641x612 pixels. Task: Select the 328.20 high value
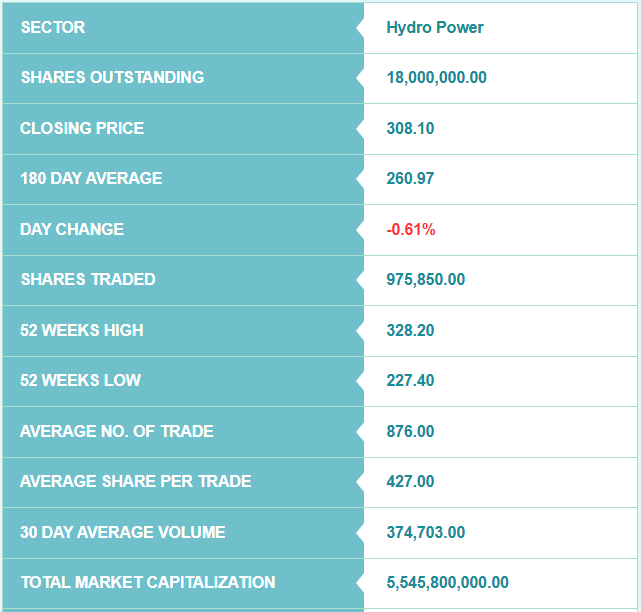tap(410, 330)
